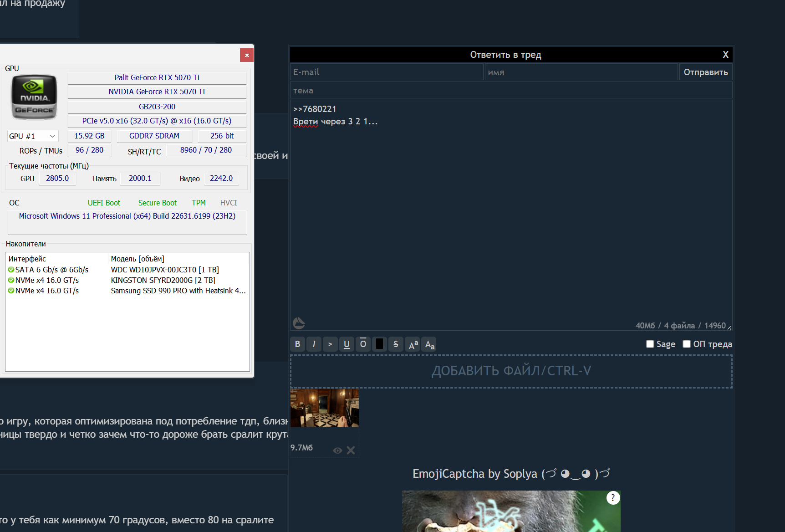Click the >>7680221 reply reference text
This screenshot has width=785, height=532.
coord(315,109)
